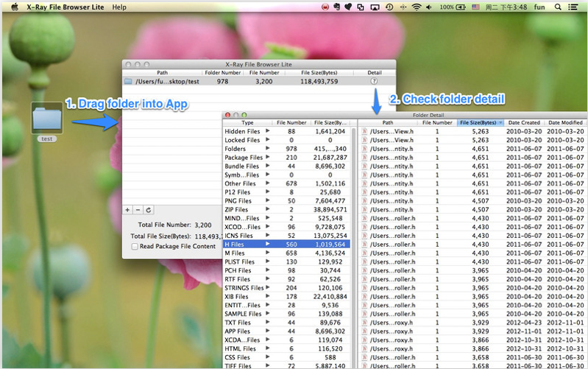Click the battery status icon
The image size is (588, 369).
(461, 7)
